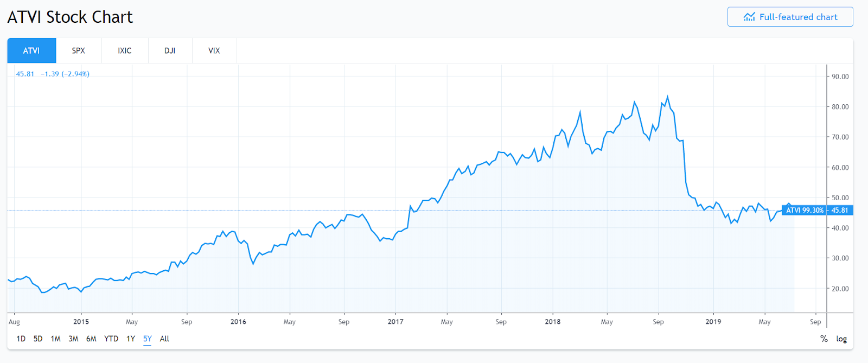Click the 2016 time axis label

(238, 322)
